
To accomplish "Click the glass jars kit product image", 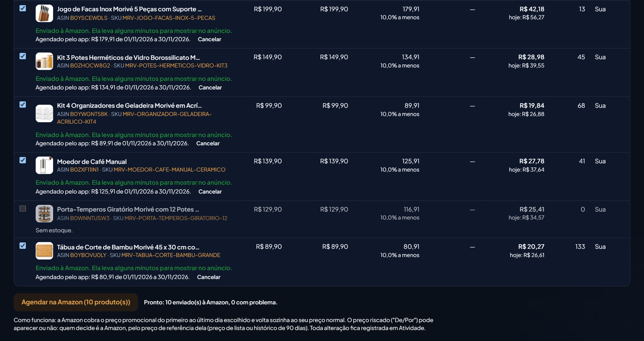I will coord(44,61).
